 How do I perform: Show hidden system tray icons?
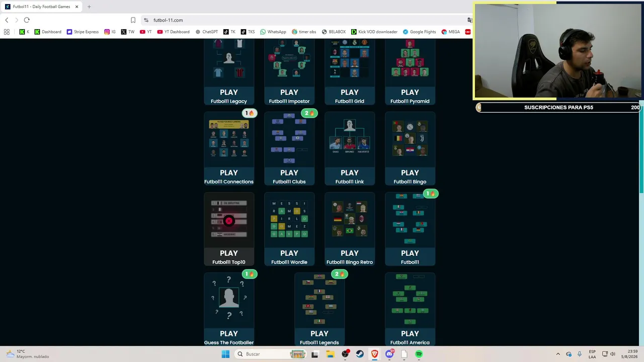pyautogui.click(x=558, y=354)
